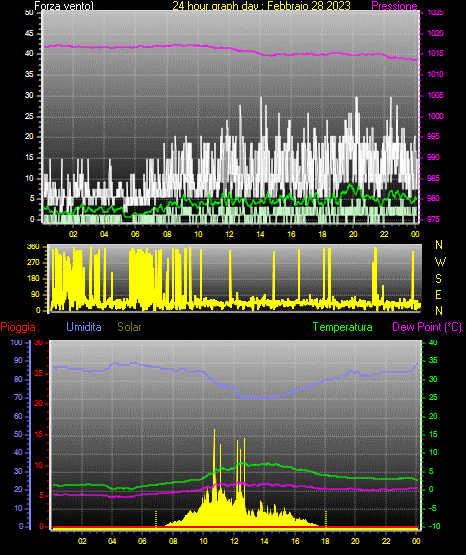Click the 90 value on blue humidity axis

pos(18,360)
